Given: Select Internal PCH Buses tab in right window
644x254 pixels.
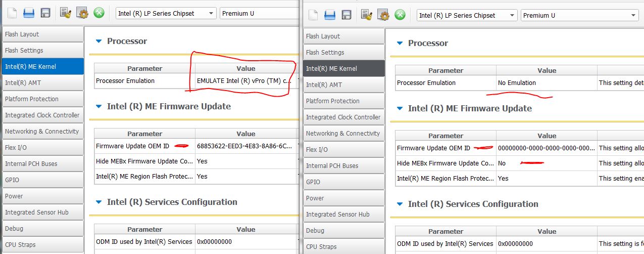Looking at the screenshot, I should pyautogui.click(x=343, y=166).
